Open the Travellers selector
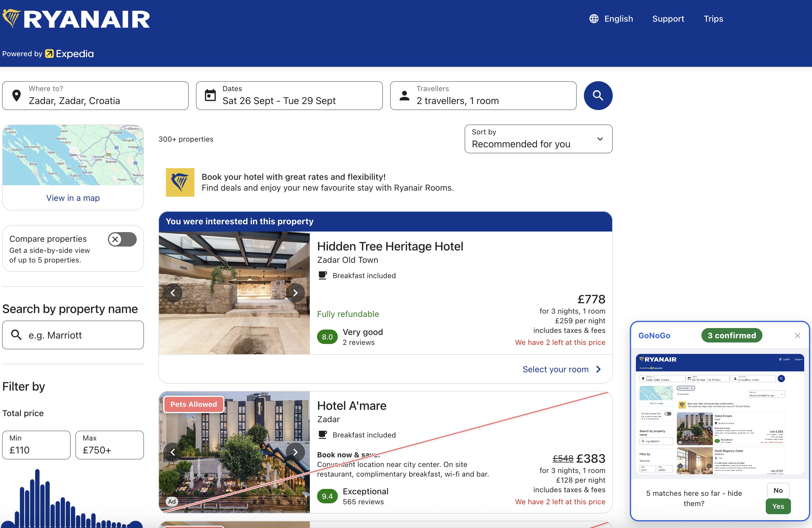 pyautogui.click(x=483, y=96)
